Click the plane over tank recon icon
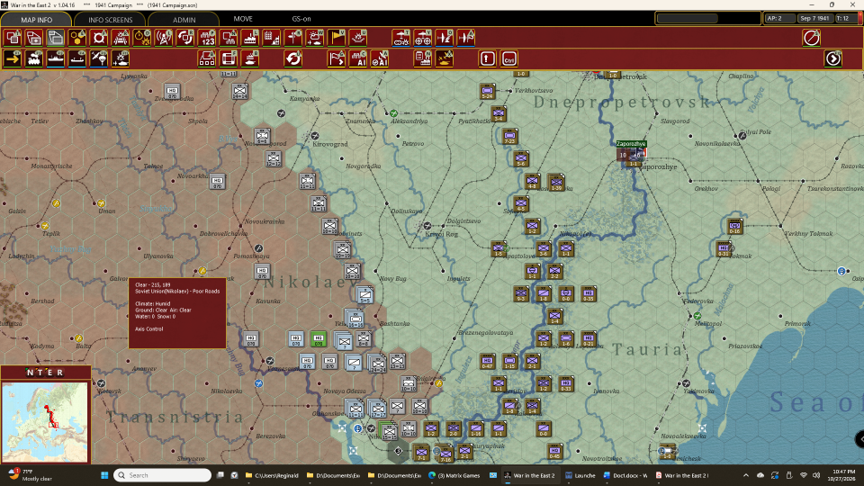The height and width of the screenshot is (486, 864). pyautogui.click(x=401, y=38)
